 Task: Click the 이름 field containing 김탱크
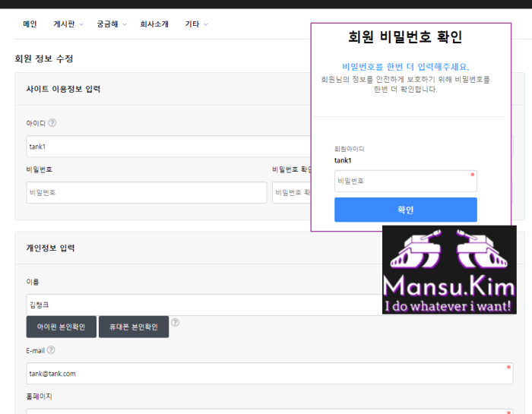click(x=204, y=305)
